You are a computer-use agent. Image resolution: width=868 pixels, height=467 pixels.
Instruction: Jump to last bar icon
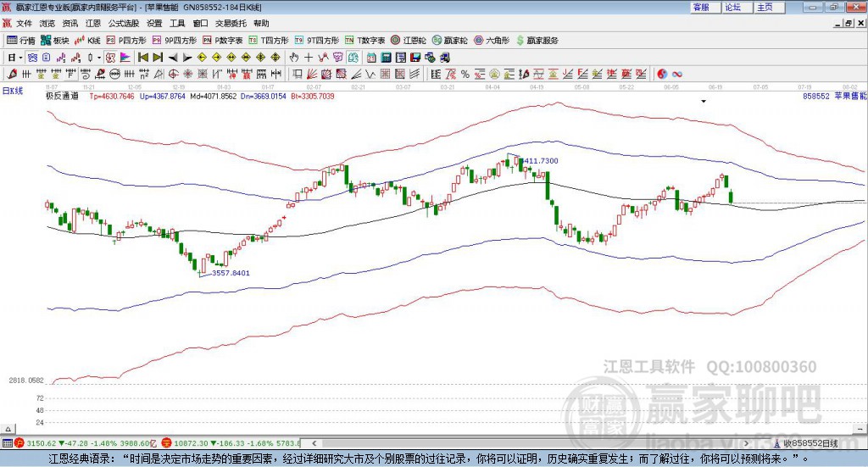[158, 58]
